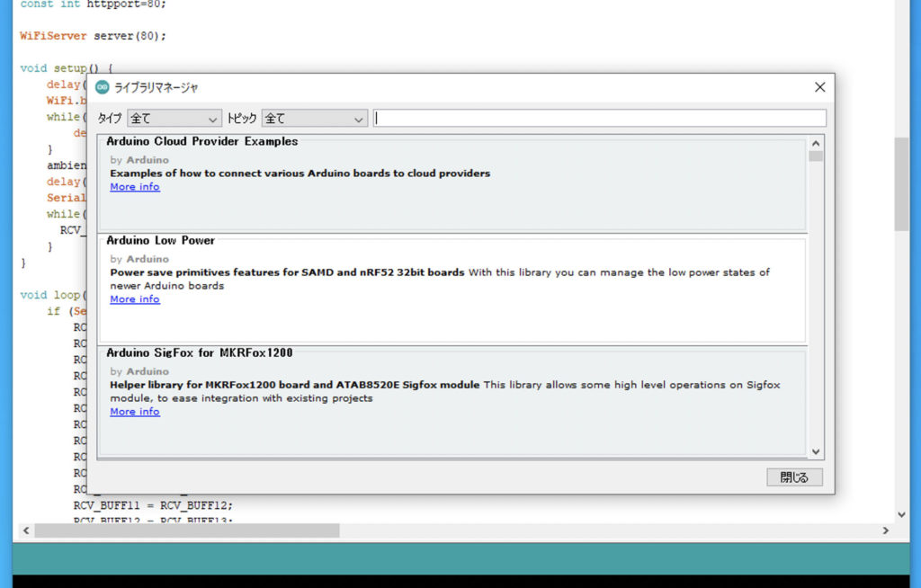Screen dimensions: 921x588
Task: Close the ライブラリマネージャ dialog with X
Action: pyautogui.click(x=819, y=87)
